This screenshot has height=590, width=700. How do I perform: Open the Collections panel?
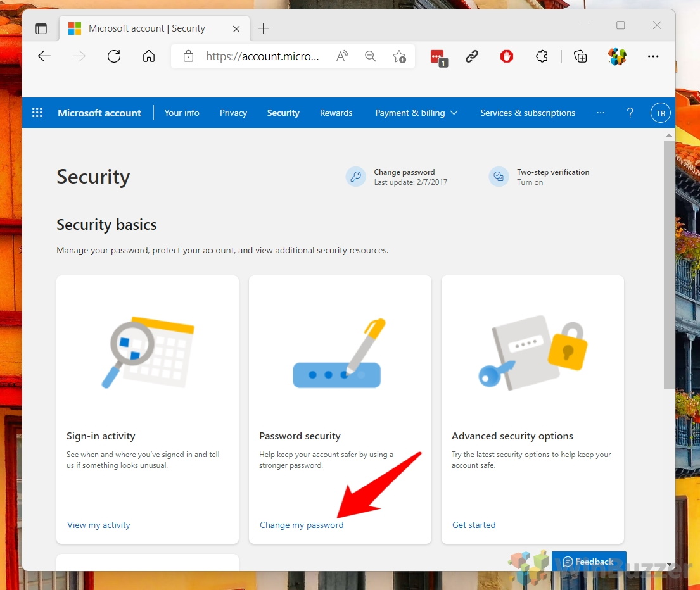[580, 56]
